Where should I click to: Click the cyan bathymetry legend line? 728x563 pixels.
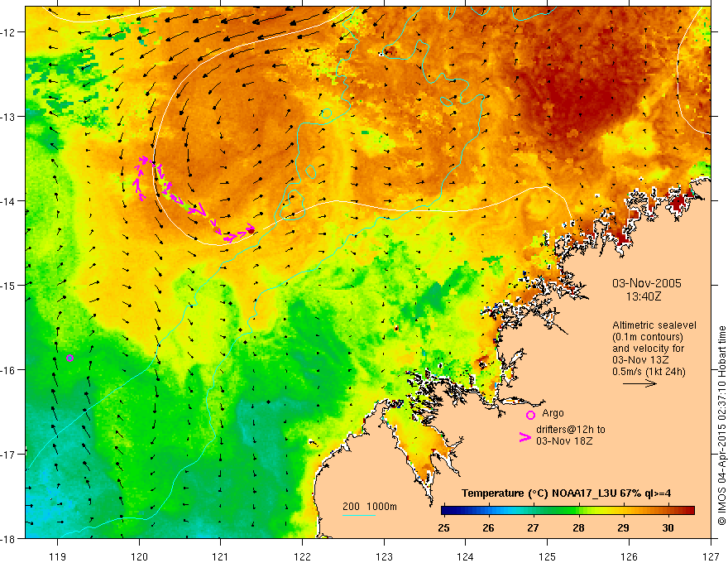(358, 515)
